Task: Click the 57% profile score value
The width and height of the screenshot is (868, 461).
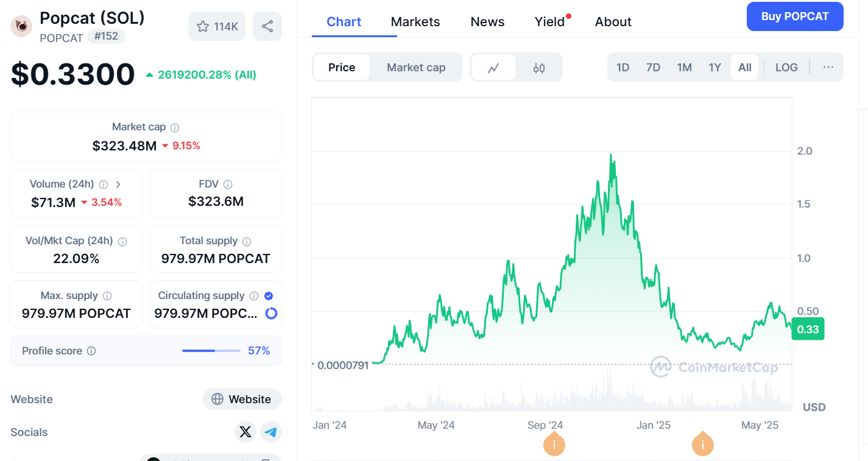Action: coord(259,351)
